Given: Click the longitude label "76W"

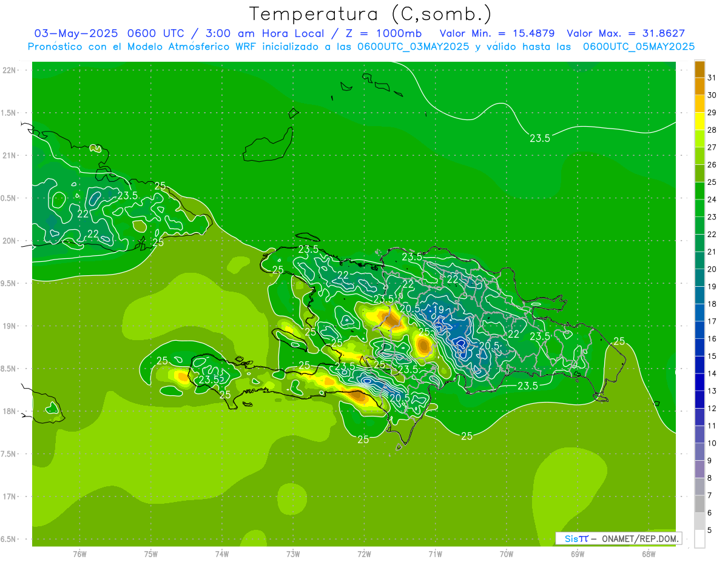Looking at the screenshot, I should pyautogui.click(x=79, y=554).
